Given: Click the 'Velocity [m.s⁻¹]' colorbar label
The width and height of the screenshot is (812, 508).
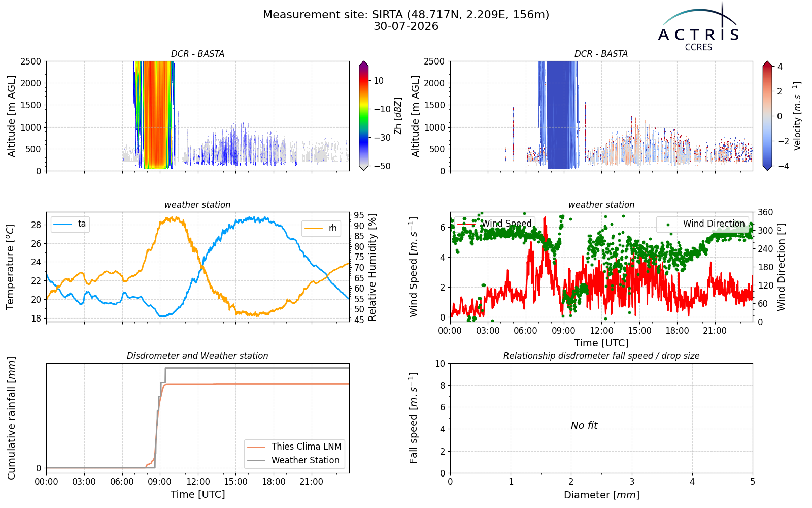Looking at the screenshot, I should click(797, 116).
